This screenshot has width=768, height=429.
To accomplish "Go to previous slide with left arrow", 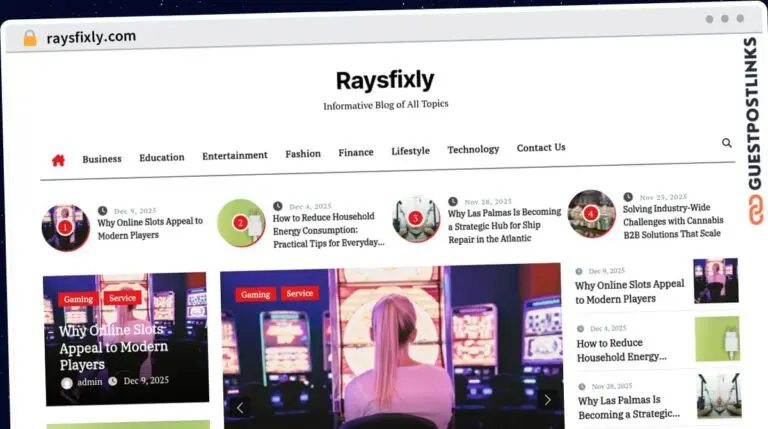I will (x=240, y=407).
